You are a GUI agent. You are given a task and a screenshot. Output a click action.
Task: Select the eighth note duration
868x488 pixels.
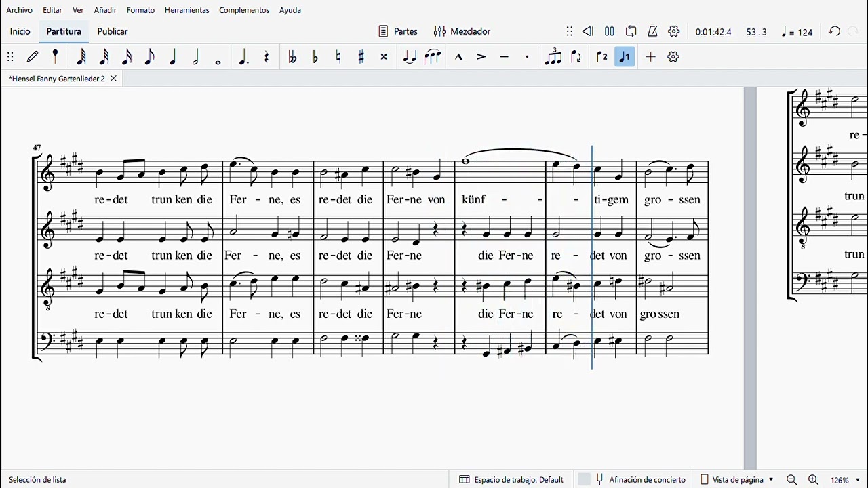click(x=150, y=57)
